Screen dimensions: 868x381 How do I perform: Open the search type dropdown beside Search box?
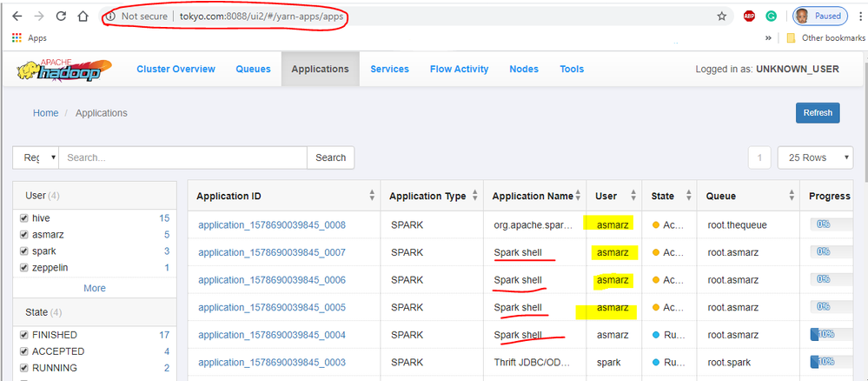point(36,157)
